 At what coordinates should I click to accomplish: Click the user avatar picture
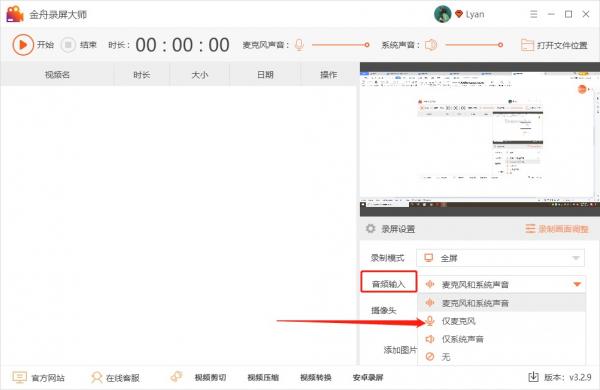click(x=443, y=15)
